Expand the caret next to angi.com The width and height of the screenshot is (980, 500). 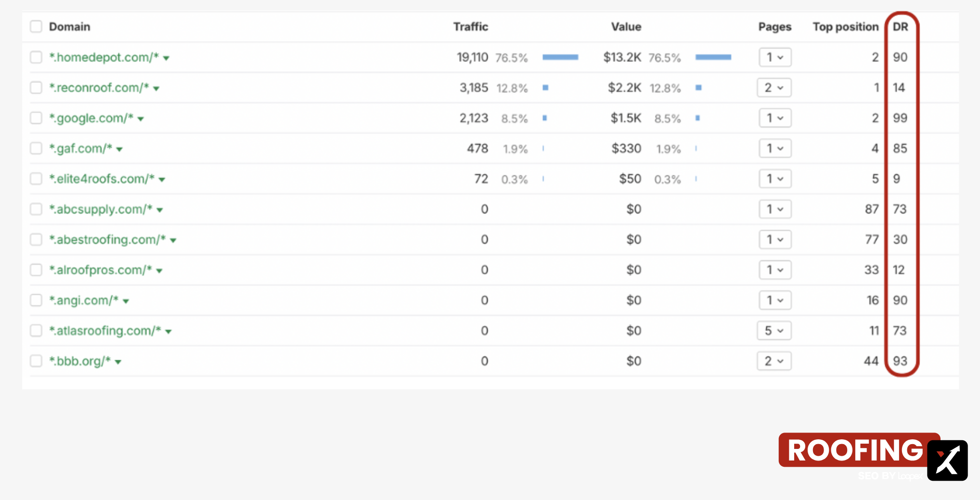pyautogui.click(x=126, y=301)
